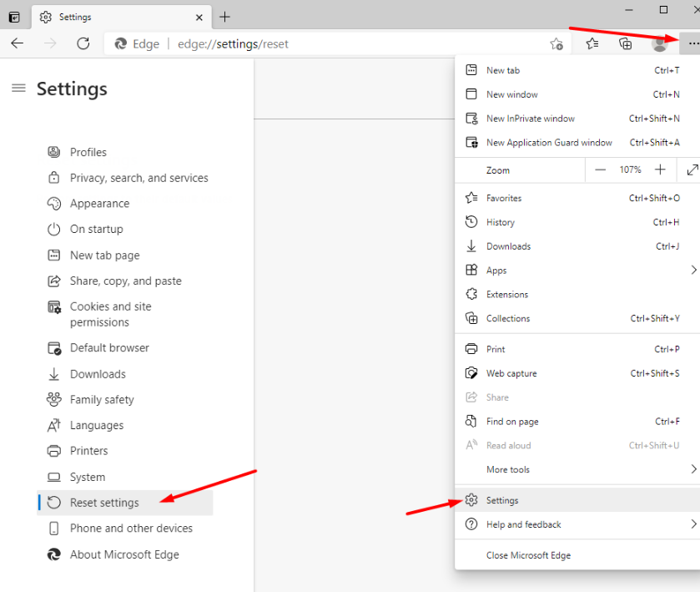This screenshot has height=592, width=700.
Task: Open New InPrivate window
Action: coord(577,119)
